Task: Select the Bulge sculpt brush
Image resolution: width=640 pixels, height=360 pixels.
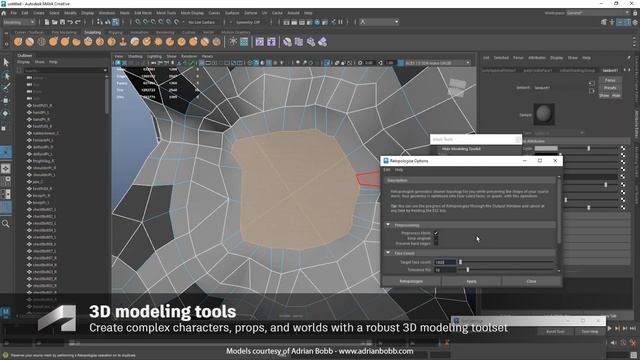Action: click(193, 42)
